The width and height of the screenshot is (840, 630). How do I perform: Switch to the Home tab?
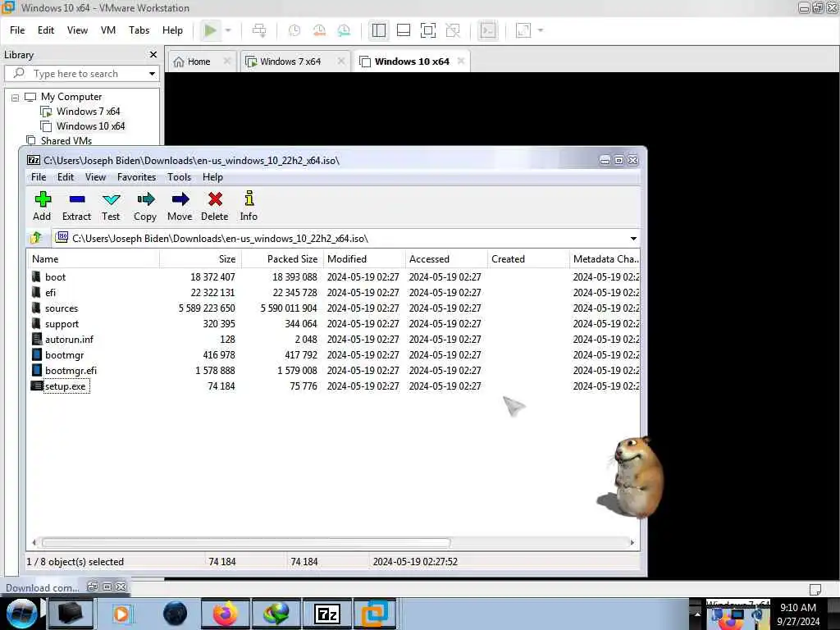click(199, 62)
